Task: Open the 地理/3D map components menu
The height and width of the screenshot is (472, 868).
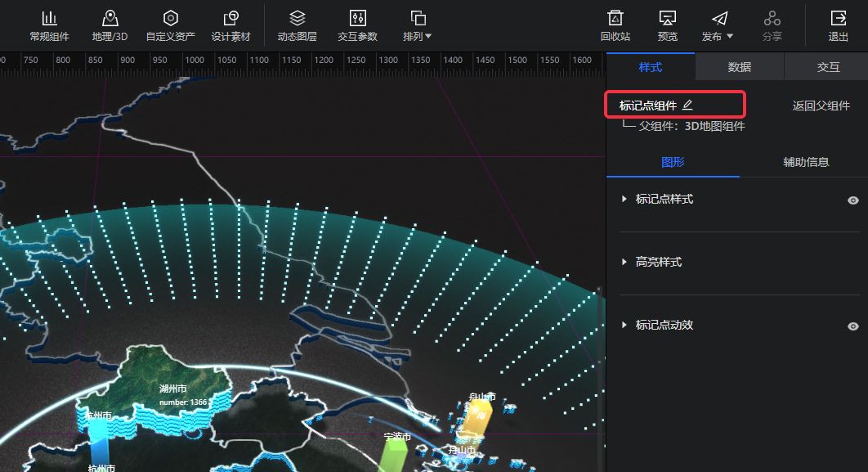Action: tap(110, 19)
